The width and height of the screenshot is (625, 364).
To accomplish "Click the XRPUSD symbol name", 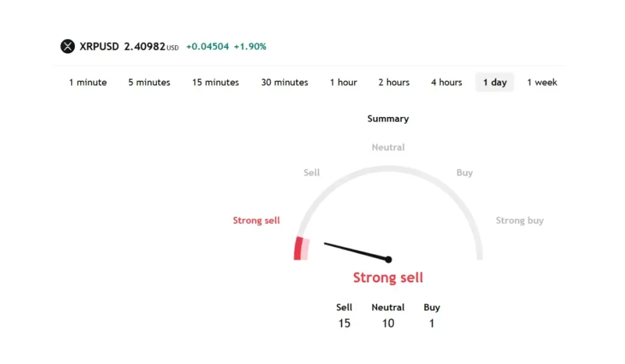I will (99, 46).
